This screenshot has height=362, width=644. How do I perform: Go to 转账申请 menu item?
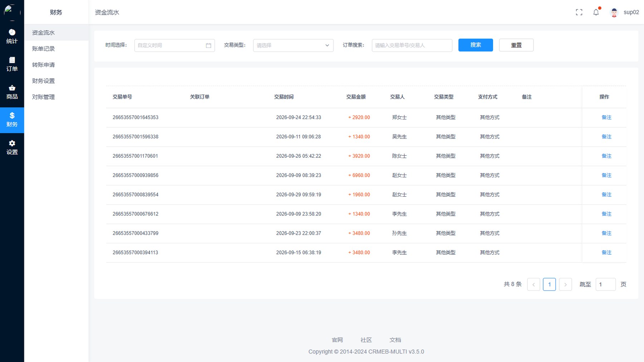[56, 65]
